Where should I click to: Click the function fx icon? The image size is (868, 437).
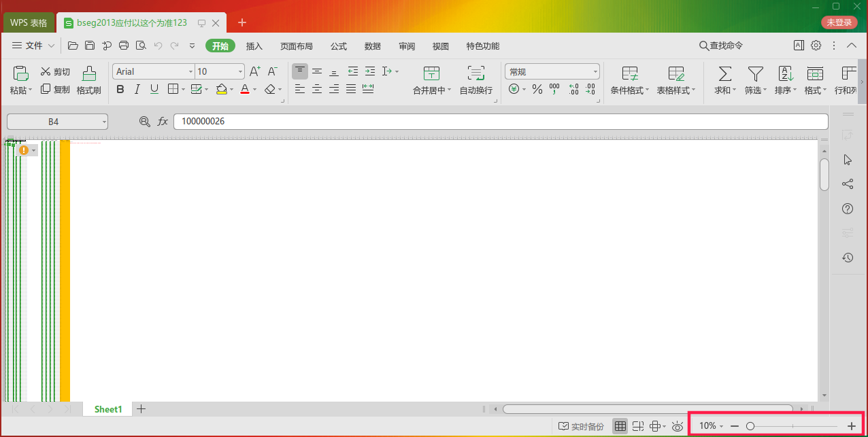pos(163,122)
